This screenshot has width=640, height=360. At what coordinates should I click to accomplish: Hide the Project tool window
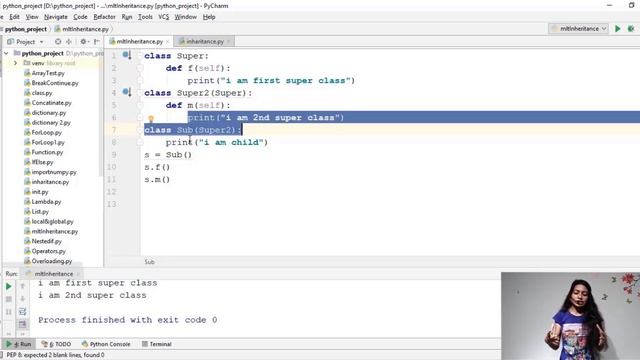(97, 42)
